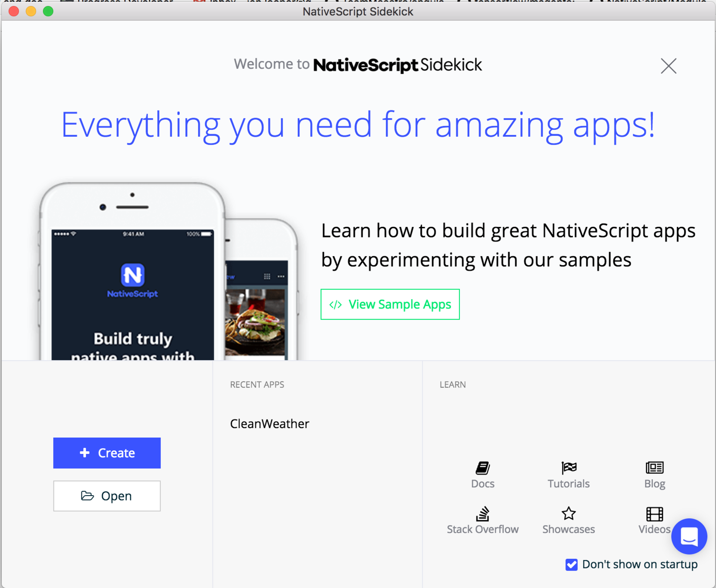Open the Tutorials flag icon
This screenshot has width=716, height=588.
coord(568,468)
